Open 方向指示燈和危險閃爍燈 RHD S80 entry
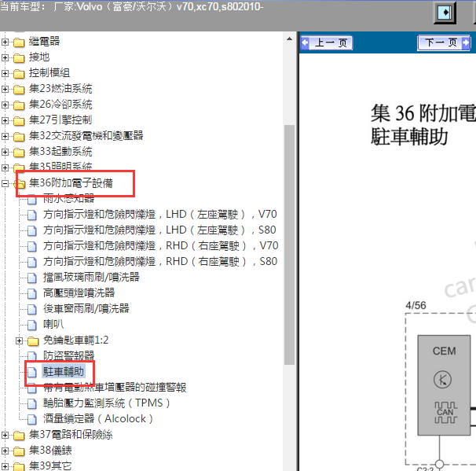This screenshot has height=471, width=476. point(160,262)
